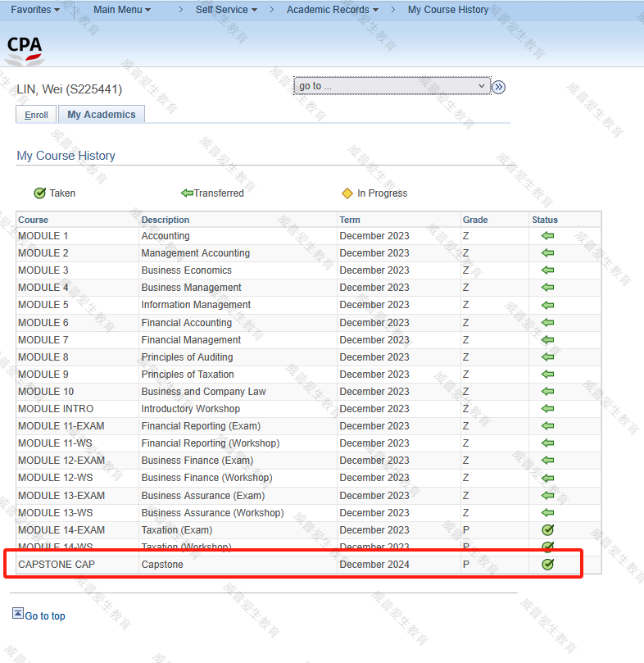Sort by Description column header
Screen dimensions: 644x663
click(x=166, y=220)
